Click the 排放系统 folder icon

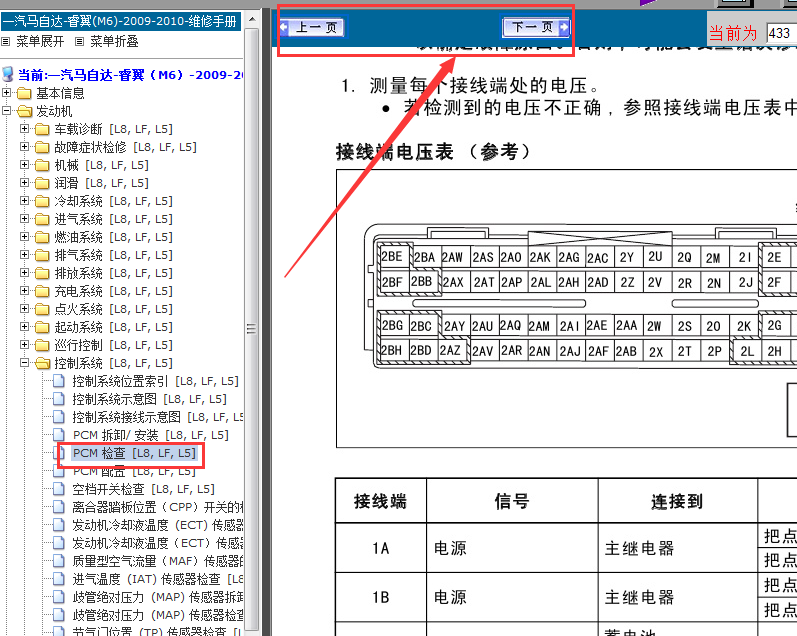coord(42,274)
